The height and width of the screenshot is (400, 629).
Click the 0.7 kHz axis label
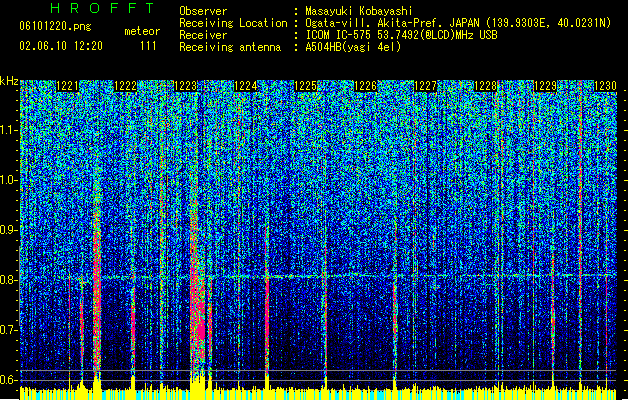9,330
